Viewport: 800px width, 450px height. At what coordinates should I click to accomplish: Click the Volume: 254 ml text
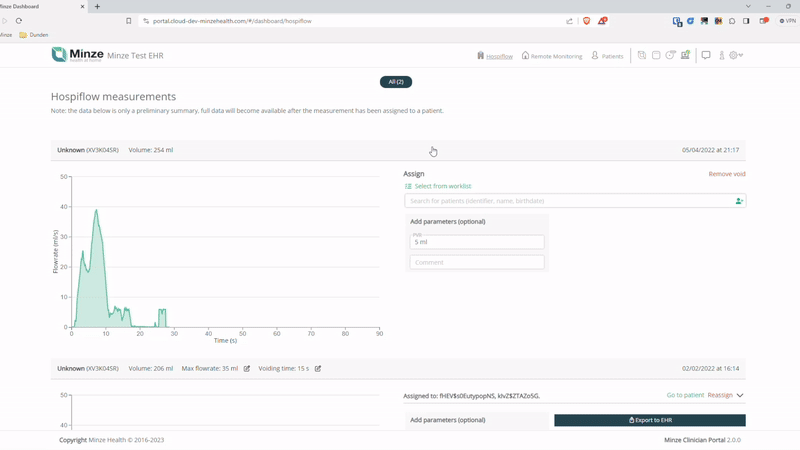click(x=151, y=150)
